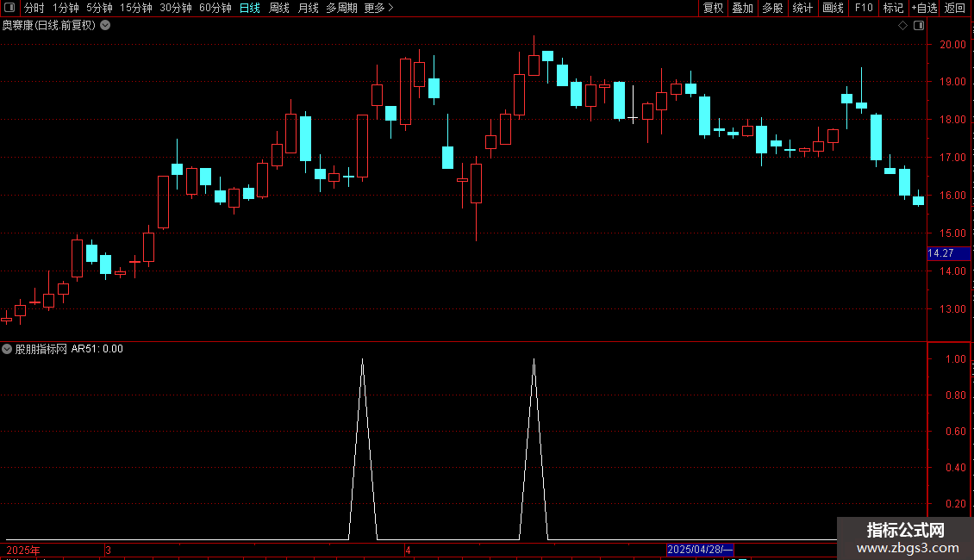Screen dimensions: 974x560
Task: Select the 15分钟 period tab
Action: (136, 8)
